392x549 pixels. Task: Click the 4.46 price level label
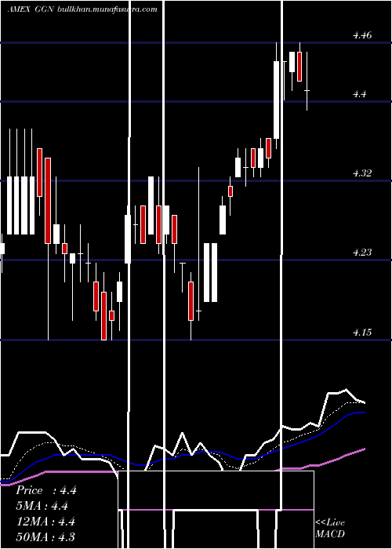pyautogui.click(x=362, y=35)
